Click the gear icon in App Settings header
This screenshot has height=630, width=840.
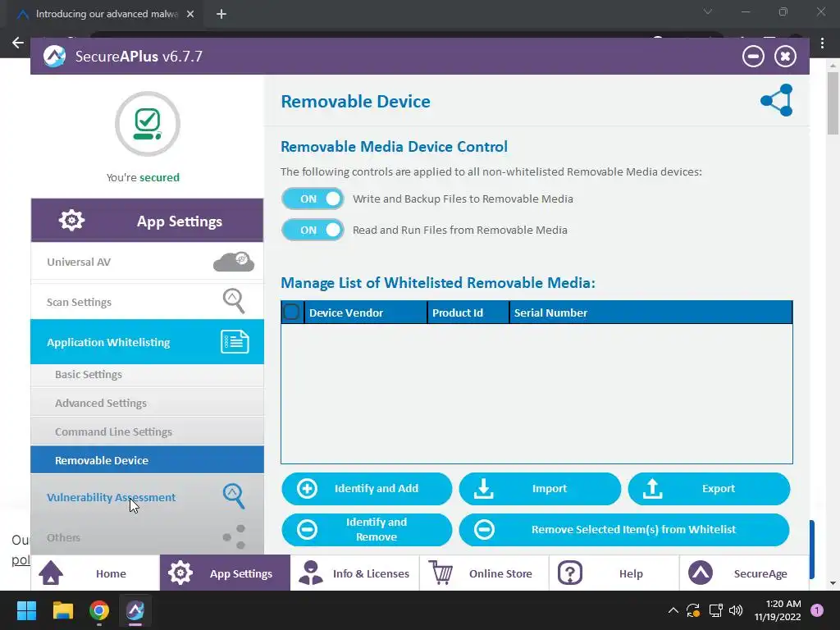tap(71, 220)
